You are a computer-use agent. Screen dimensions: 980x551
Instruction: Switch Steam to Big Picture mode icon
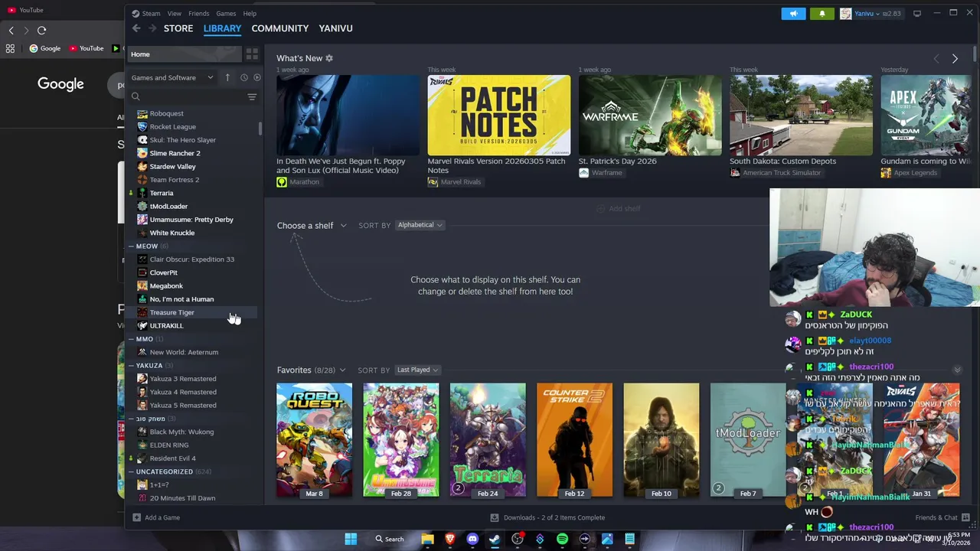[x=917, y=13]
